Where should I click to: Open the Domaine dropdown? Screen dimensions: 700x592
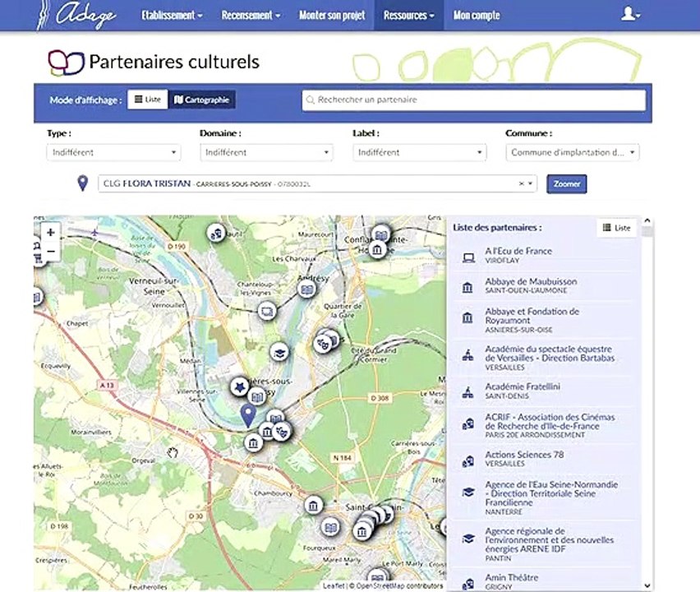266,152
